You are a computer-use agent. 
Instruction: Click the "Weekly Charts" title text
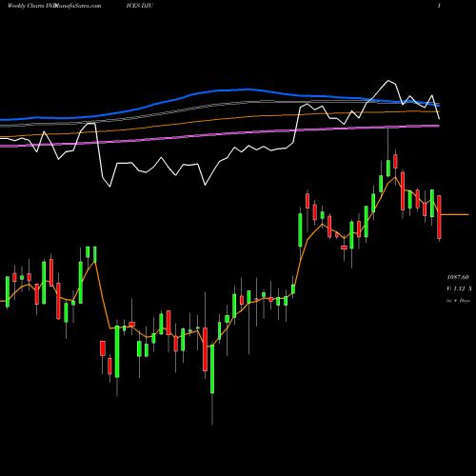pyautogui.click(x=26, y=6)
